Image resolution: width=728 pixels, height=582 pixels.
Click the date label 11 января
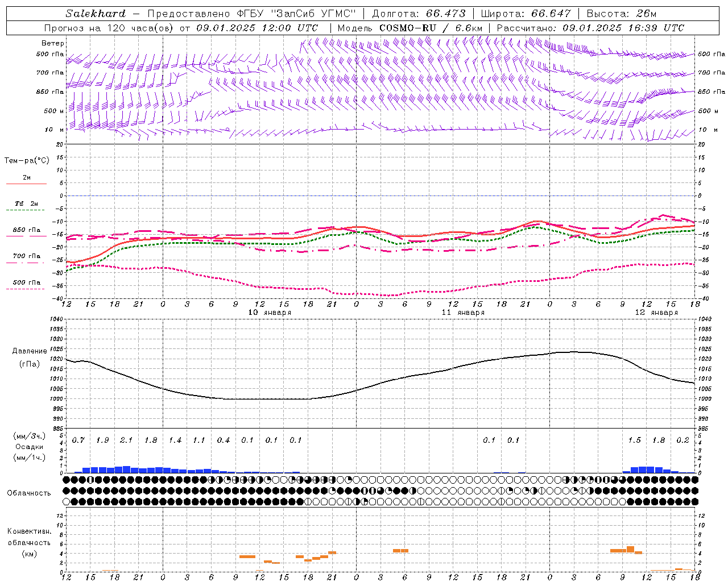pos(463,313)
